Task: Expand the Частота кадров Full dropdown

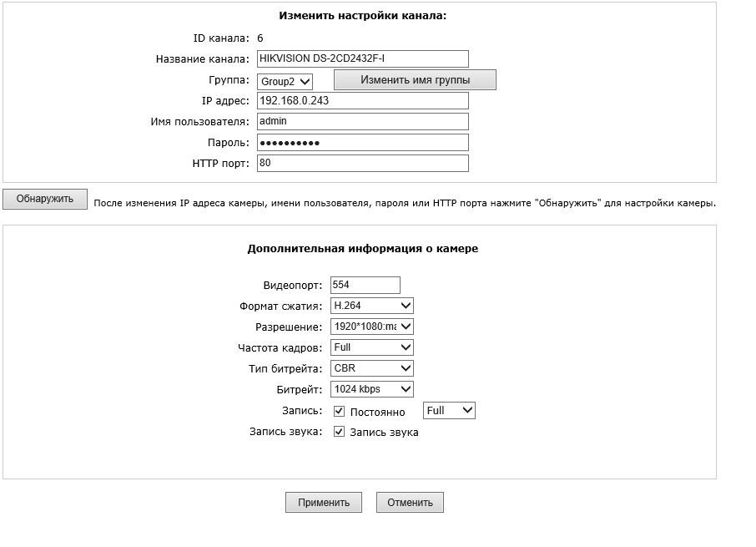Action: tap(371, 347)
